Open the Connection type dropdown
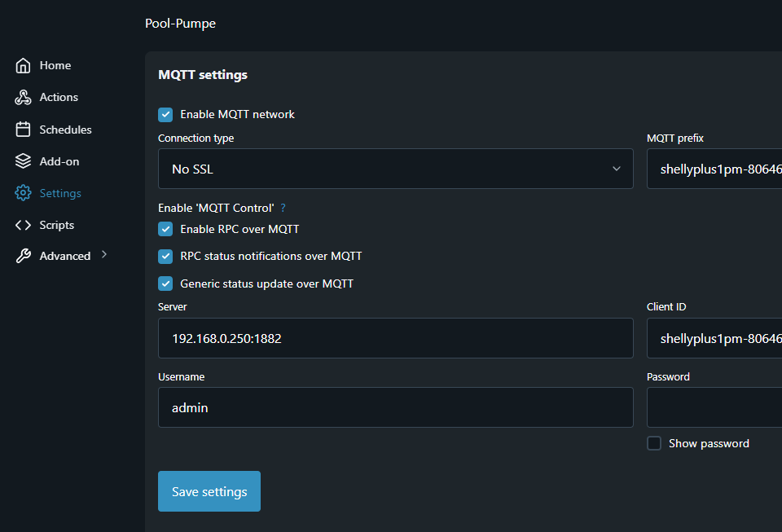The width and height of the screenshot is (782, 532). pyautogui.click(x=395, y=169)
